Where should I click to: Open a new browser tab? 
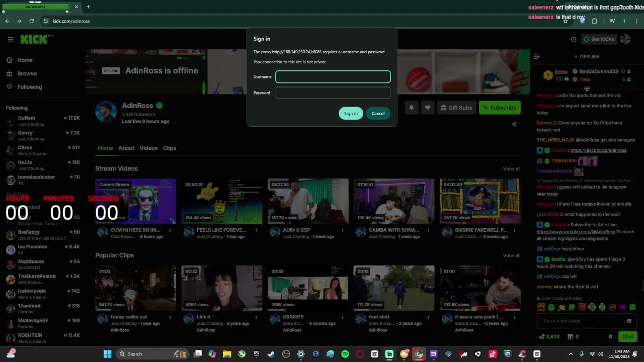88,7
